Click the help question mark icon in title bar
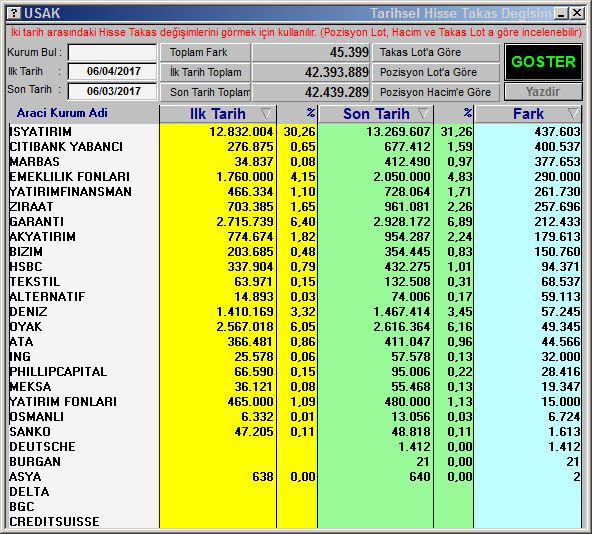 (14, 13)
